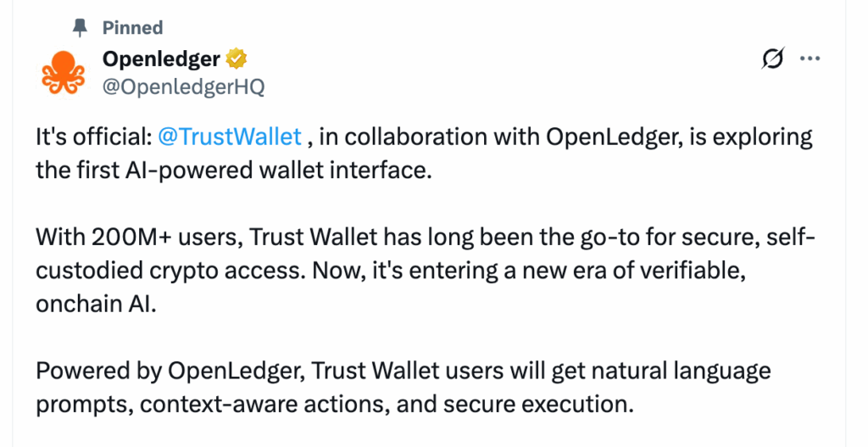Click the "It's official:" opening text
Screen dimensions: 868x447
pos(93,137)
